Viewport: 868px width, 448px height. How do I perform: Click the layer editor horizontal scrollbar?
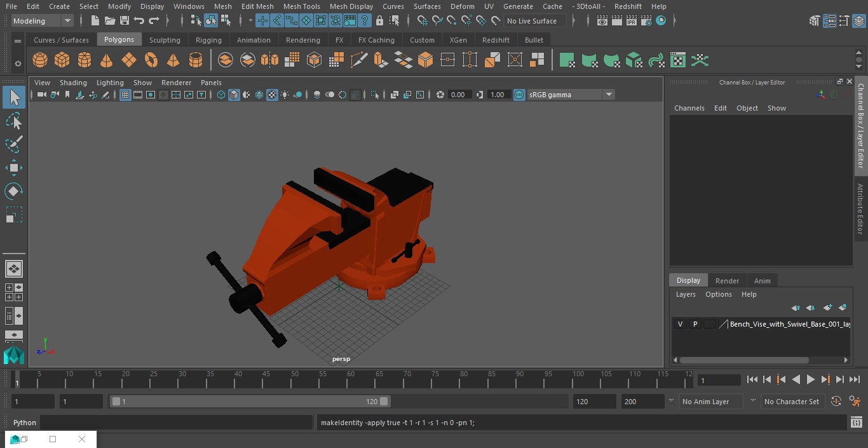click(x=744, y=360)
